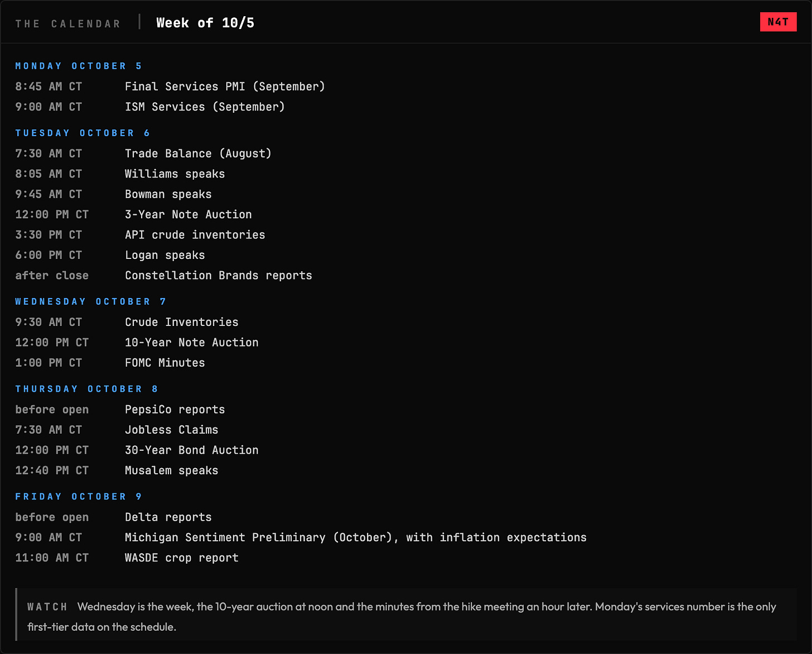Click the 'WATCH' label in the note
The width and height of the screenshot is (812, 654).
coord(47,607)
